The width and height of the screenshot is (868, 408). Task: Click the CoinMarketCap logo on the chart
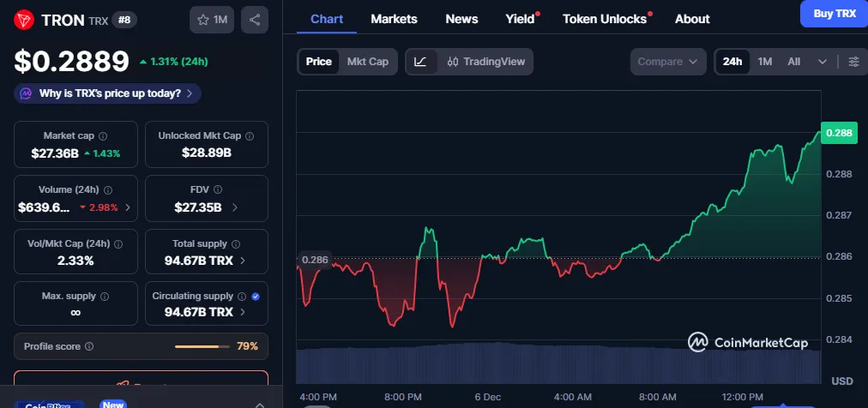[747, 342]
